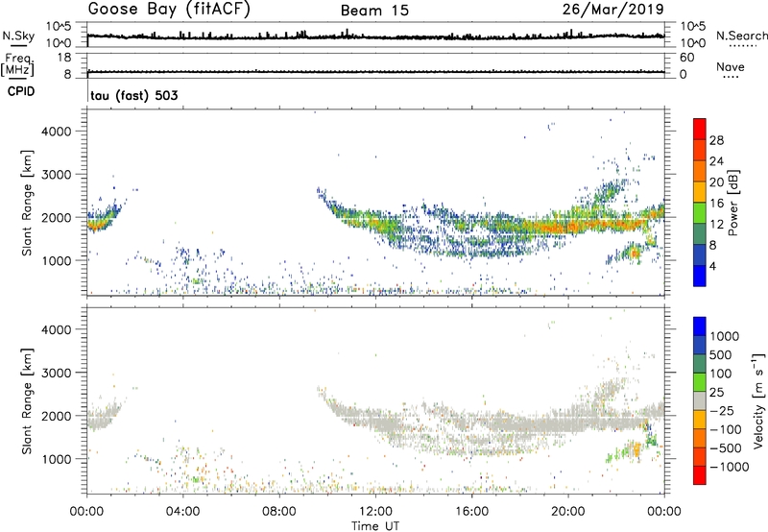The image size is (768, 532).
Task: Click the -1000 label on velocity colorbar
Action: click(x=730, y=467)
